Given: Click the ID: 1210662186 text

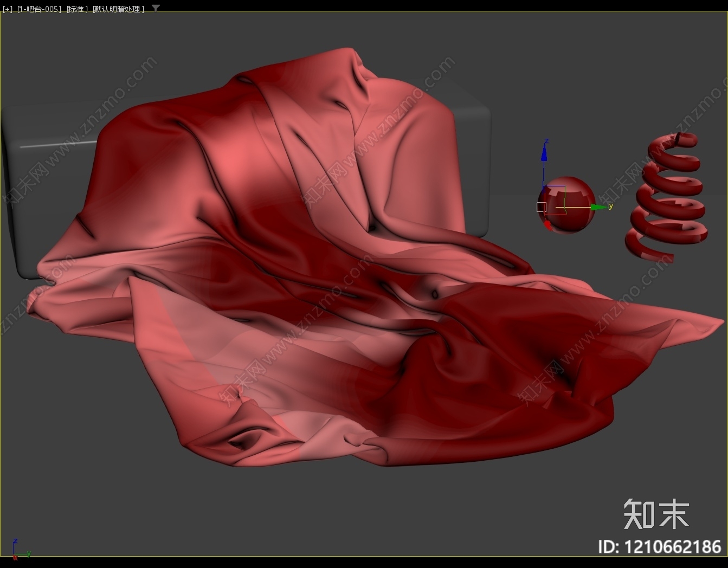Looking at the screenshot, I should click(660, 546).
